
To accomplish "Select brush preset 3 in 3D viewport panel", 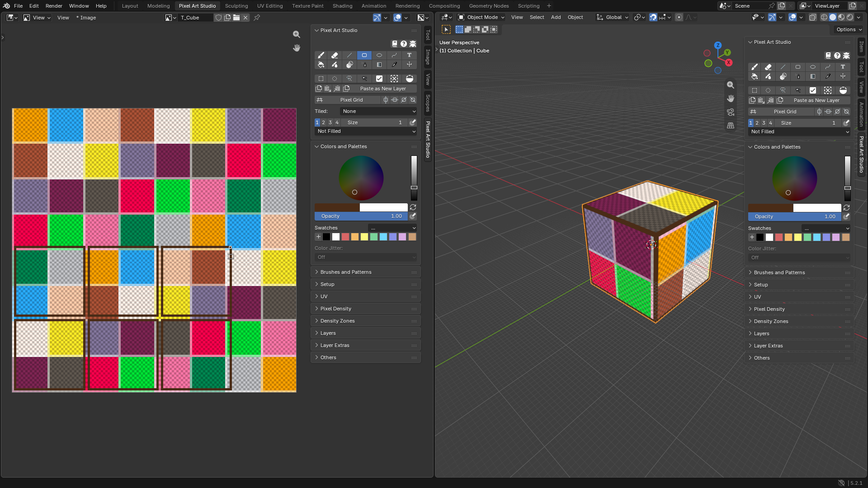I will click(764, 123).
